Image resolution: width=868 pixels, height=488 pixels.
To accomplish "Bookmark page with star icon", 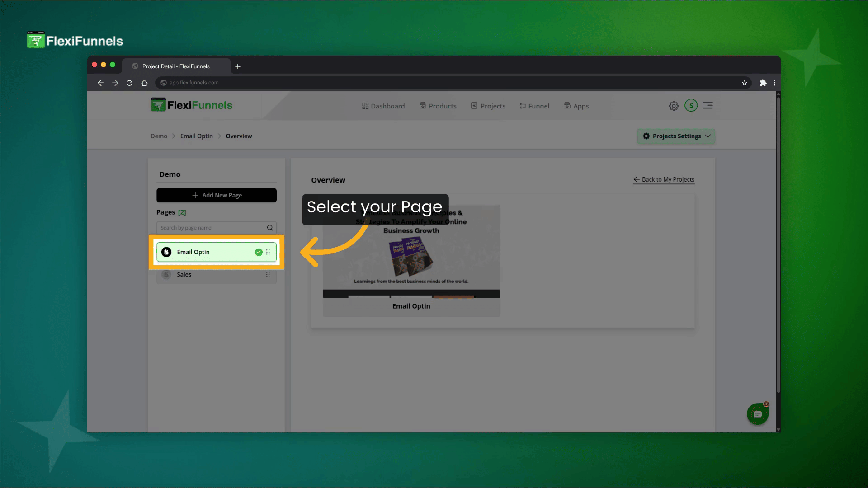I will click(x=745, y=83).
